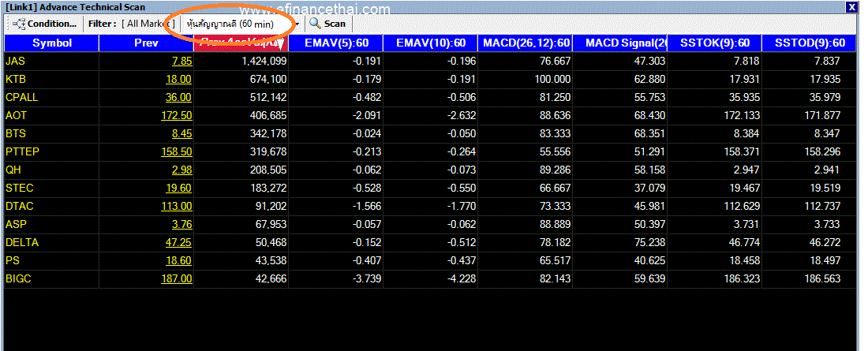Click MACD Signal value 75.238 for DELTA
This screenshot has width=868, height=351.
650,242
